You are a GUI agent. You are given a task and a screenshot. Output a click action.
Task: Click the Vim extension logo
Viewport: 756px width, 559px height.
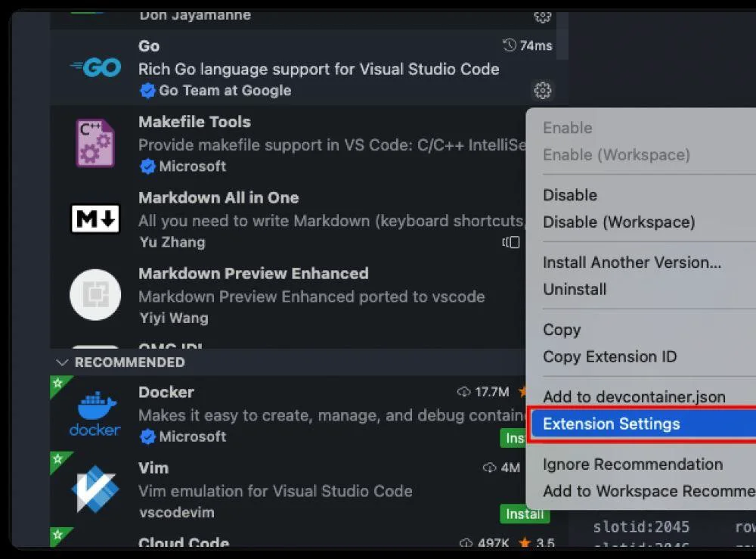point(95,489)
